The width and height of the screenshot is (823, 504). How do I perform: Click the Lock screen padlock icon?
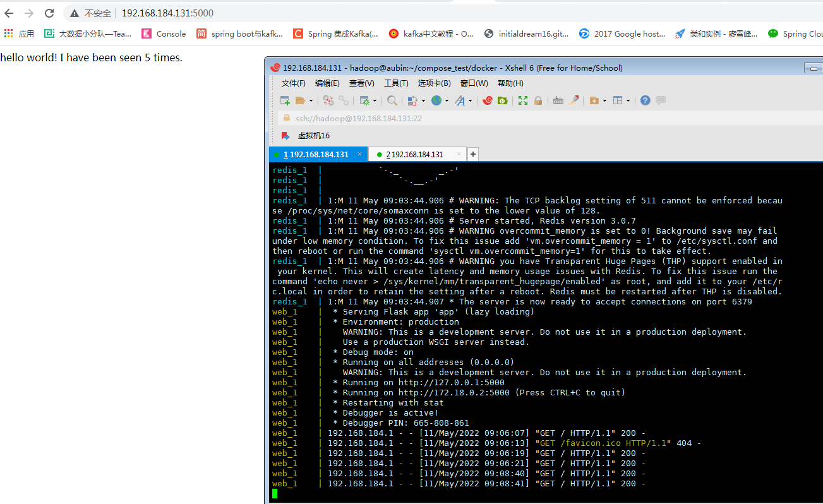pos(538,100)
